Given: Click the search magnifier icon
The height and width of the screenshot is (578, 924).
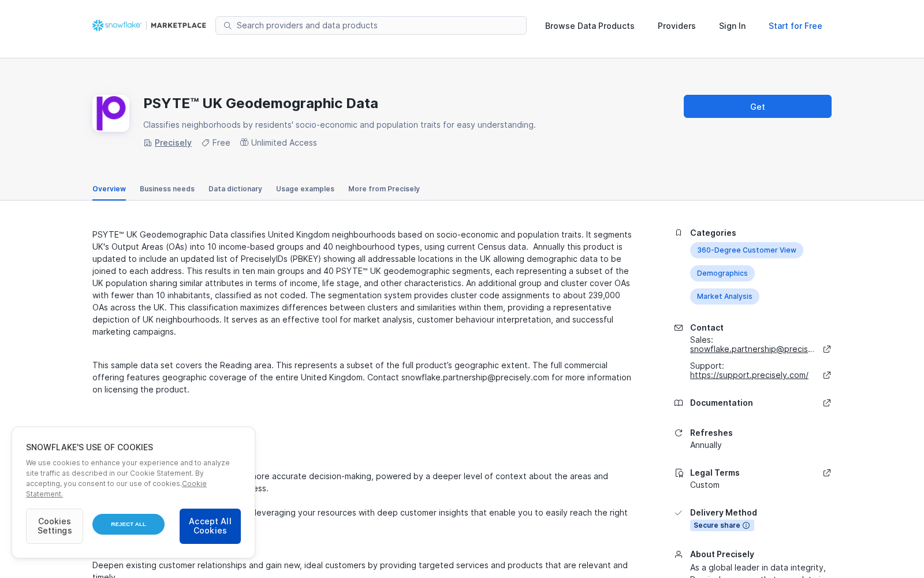Looking at the screenshot, I should point(228,25).
